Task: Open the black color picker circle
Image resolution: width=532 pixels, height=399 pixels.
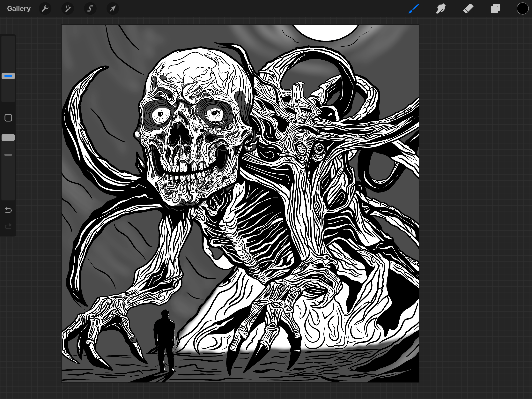Action: 522,9
